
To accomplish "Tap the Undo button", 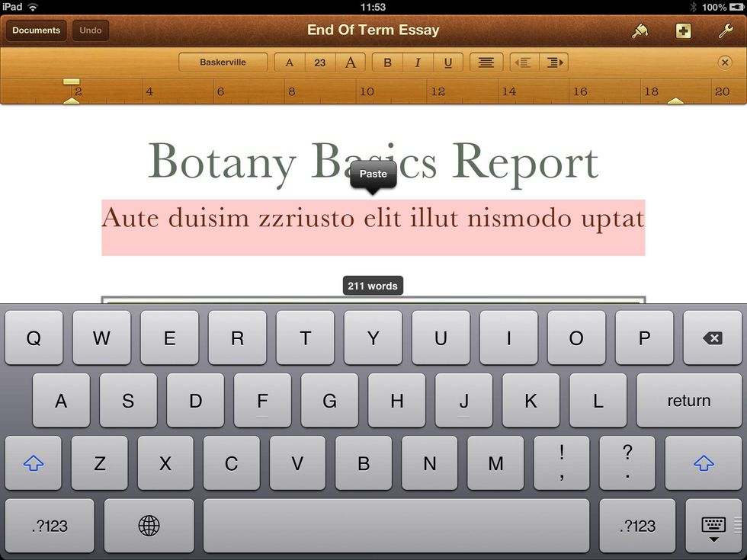I will (91, 30).
